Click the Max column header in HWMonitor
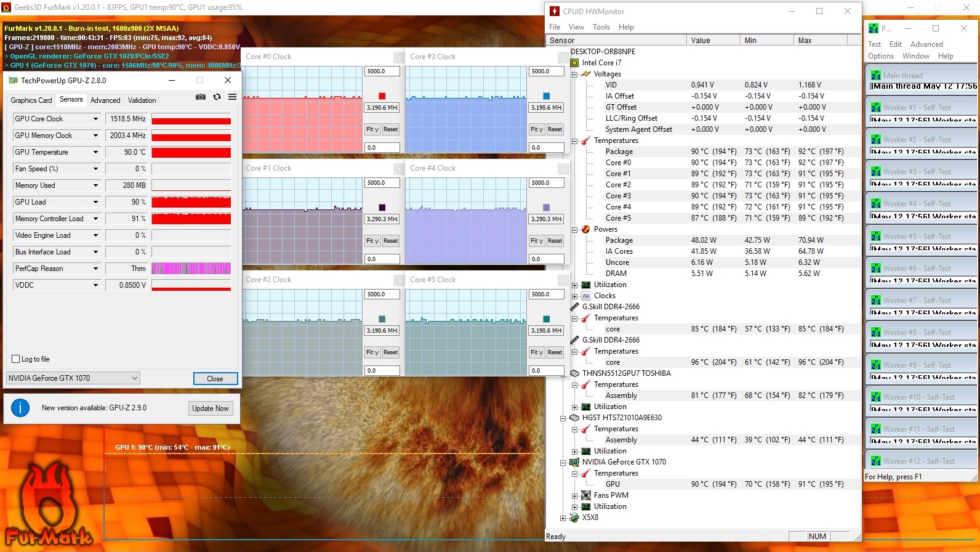980x552 pixels. coord(820,41)
